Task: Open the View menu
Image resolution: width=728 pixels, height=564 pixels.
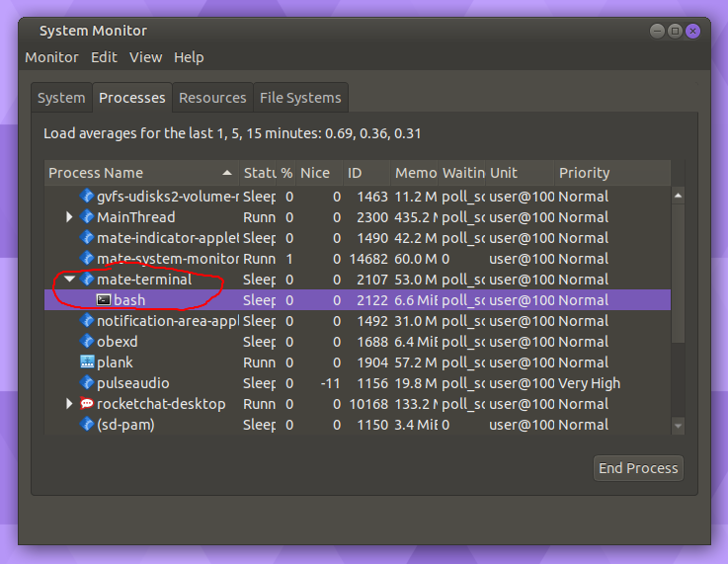Action: (146, 57)
